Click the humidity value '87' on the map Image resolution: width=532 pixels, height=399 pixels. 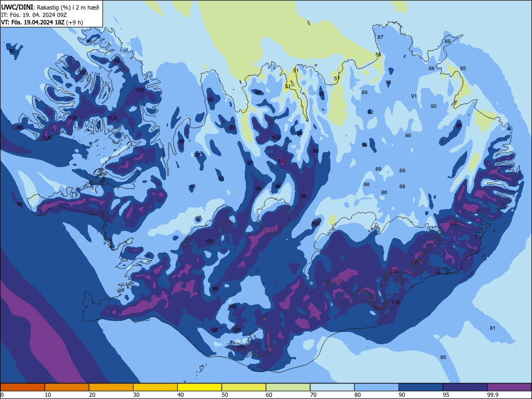pos(380,37)
